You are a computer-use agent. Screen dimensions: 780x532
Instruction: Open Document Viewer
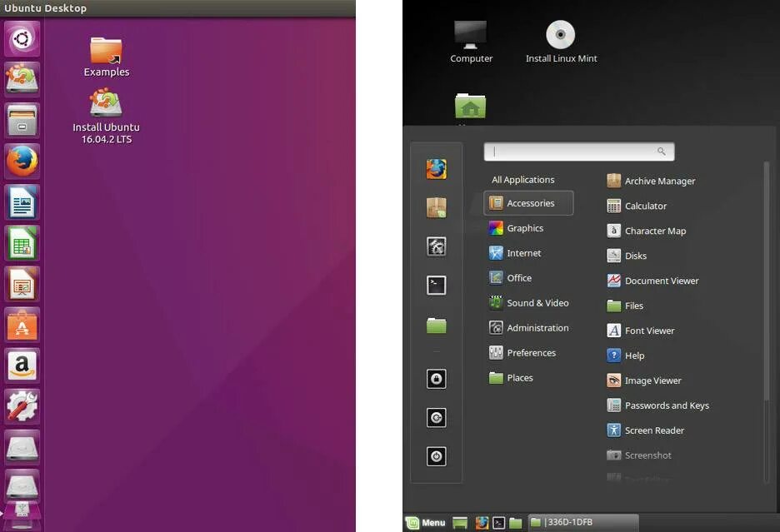click(652, 281)
